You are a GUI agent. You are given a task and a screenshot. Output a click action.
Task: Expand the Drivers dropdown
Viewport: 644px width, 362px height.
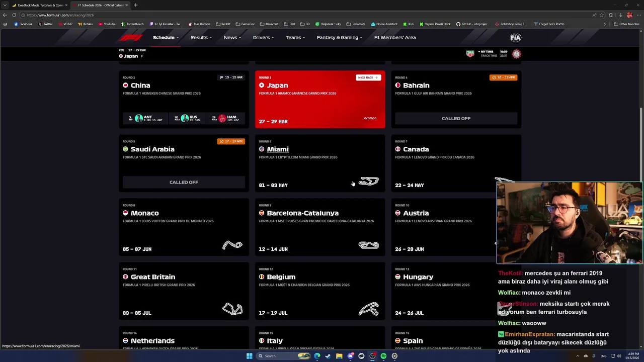point(264,37)
